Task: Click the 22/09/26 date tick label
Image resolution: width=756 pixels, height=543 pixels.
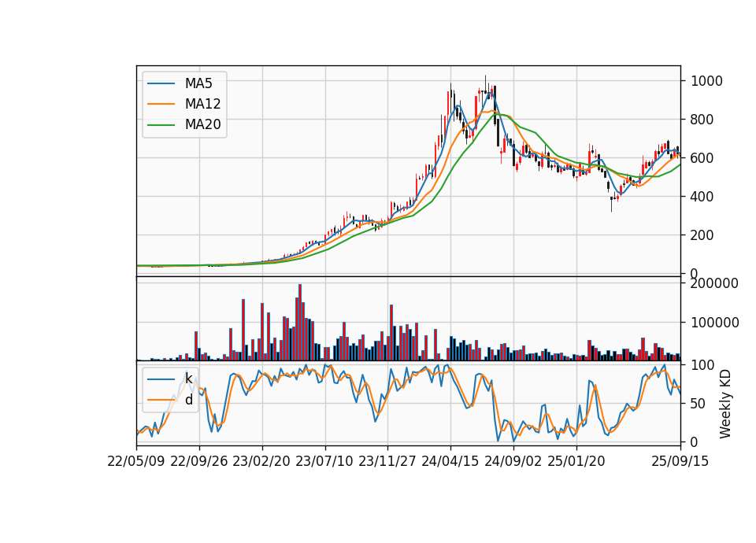Action: click(x=199, y=461)
